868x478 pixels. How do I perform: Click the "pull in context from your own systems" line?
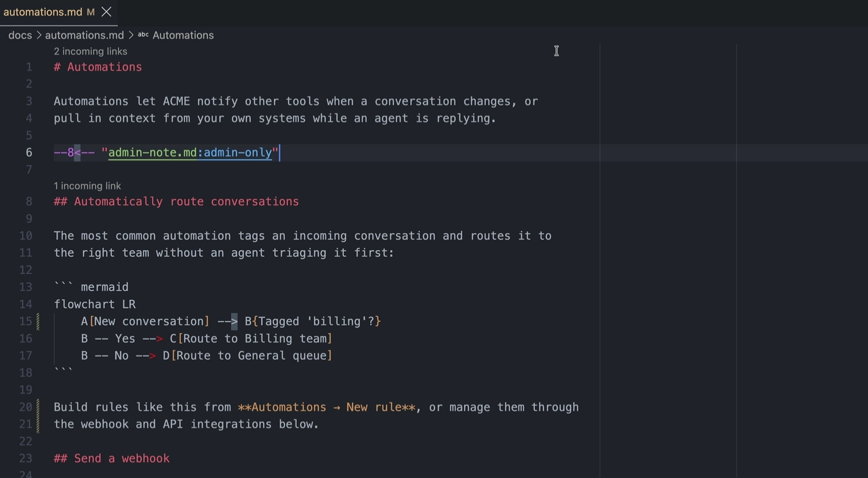[x=275, y=118]
